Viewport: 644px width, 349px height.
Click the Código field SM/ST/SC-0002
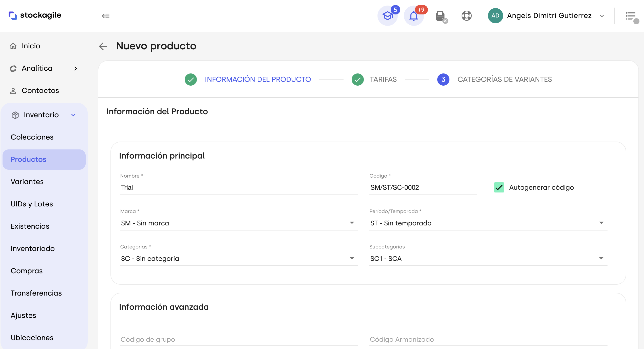tap(423, 188)
